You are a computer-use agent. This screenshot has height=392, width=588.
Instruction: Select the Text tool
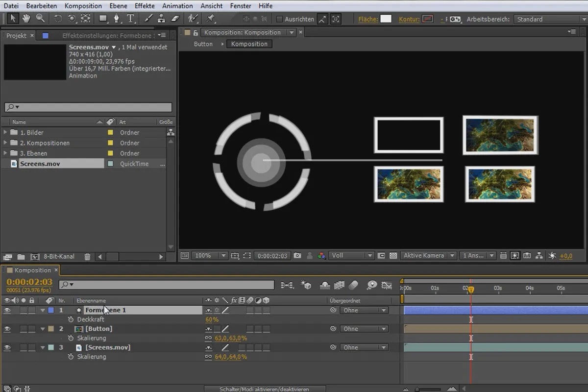131,19
